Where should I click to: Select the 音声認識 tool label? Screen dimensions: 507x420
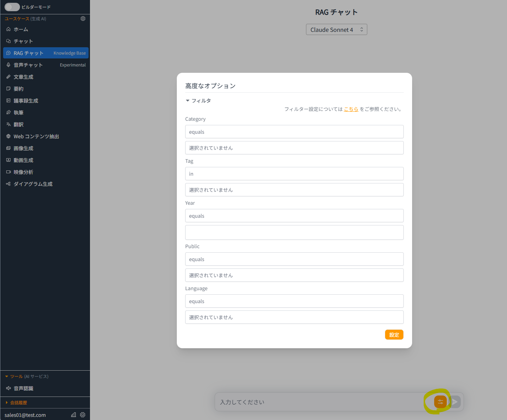pyautogui.click(x=23, y=388)
